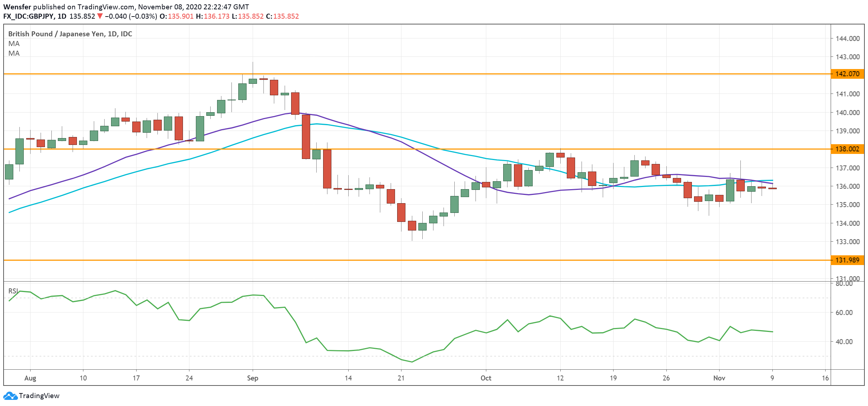Click the FX_IDC:GBPJPY symbol text

coord(28,17)
